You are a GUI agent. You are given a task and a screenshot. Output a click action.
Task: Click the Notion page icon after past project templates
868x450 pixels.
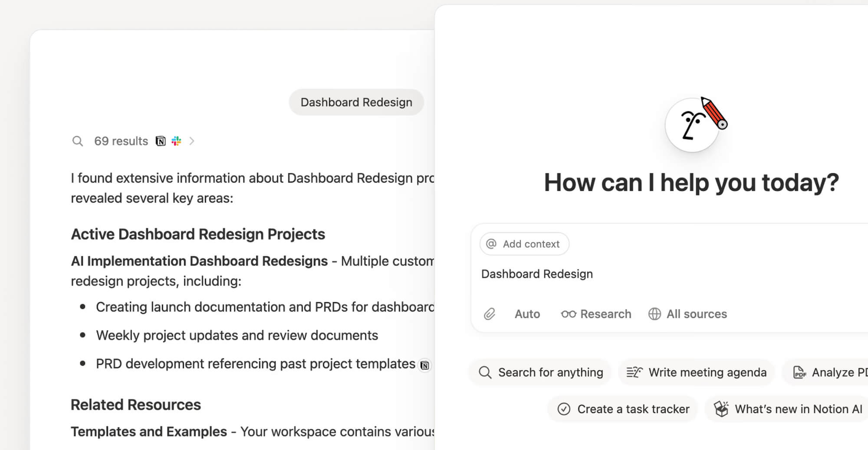(425, 365)
